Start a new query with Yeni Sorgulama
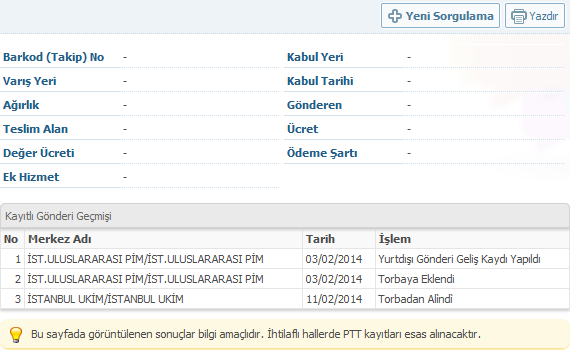Viewport: 570px width, 360px height. click(x=440, y=16)
